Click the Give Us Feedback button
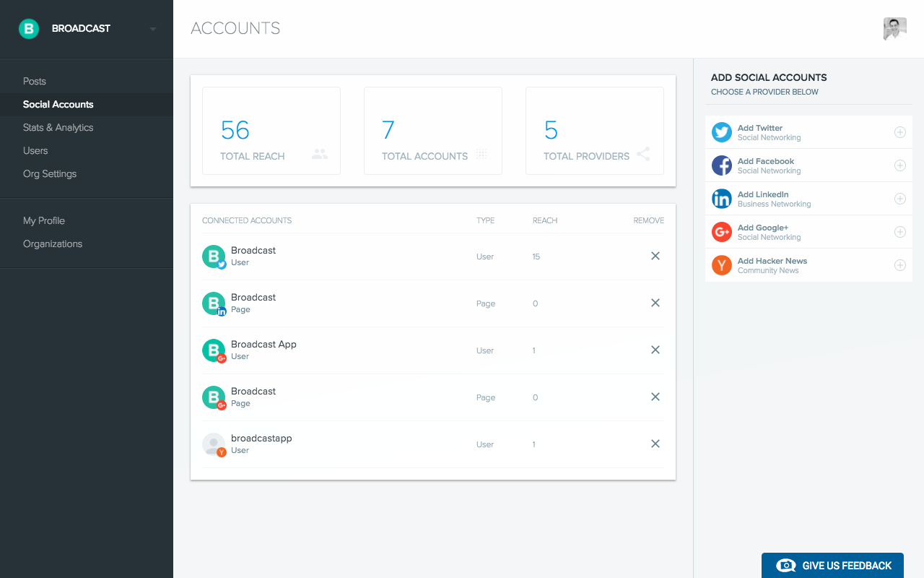The width and height of the screenshot is (924, 578). coord(832,566)
